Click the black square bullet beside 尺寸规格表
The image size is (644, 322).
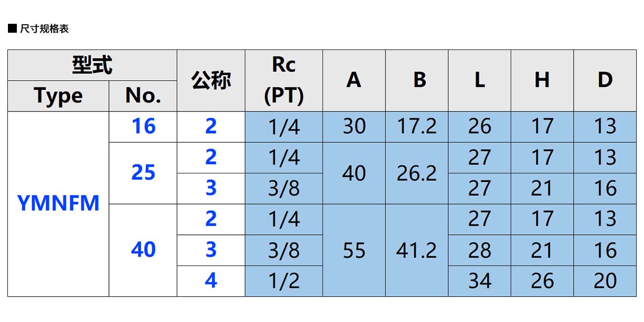pos(12,28)
